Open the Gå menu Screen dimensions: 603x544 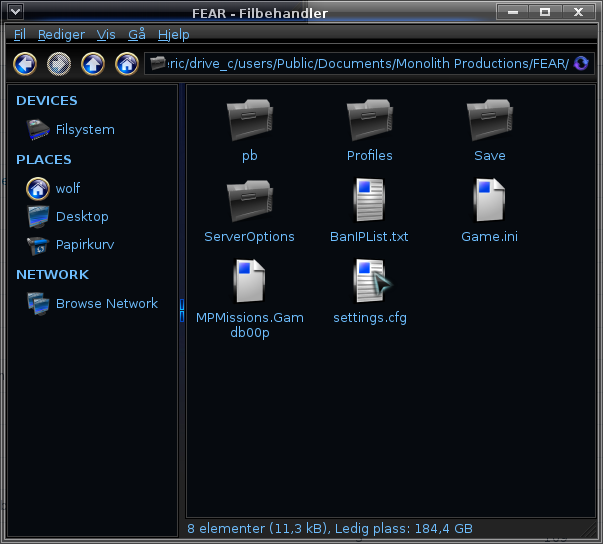click(137, 35)
